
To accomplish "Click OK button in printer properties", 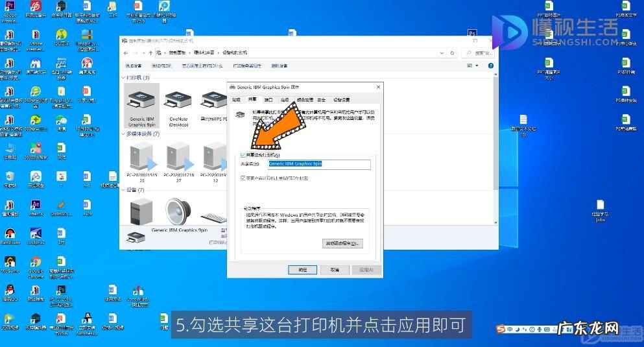I will tap(302, 270).
